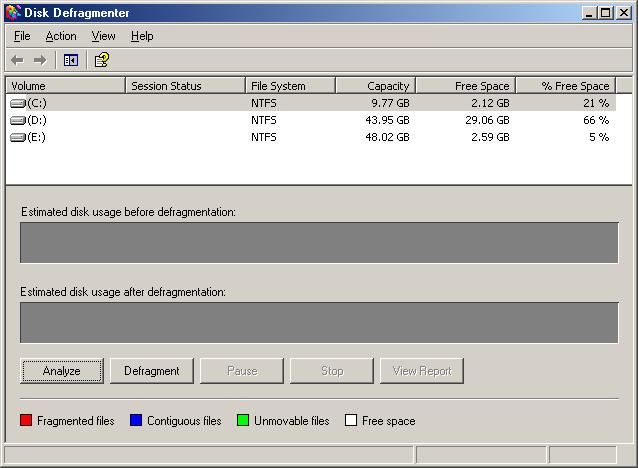Click the 66 % free space cell
Screen dimensions: 638x468
[596, 120]
